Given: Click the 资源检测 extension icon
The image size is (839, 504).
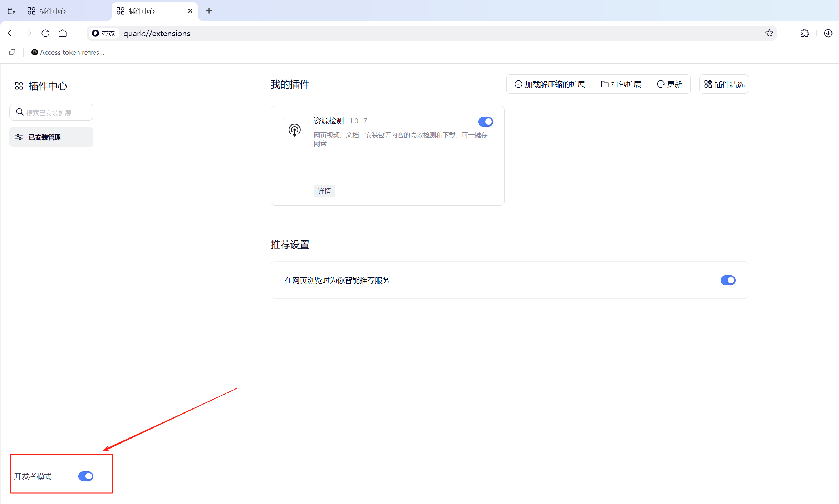Looking at the screenshot, I should [x=294, y=130].
